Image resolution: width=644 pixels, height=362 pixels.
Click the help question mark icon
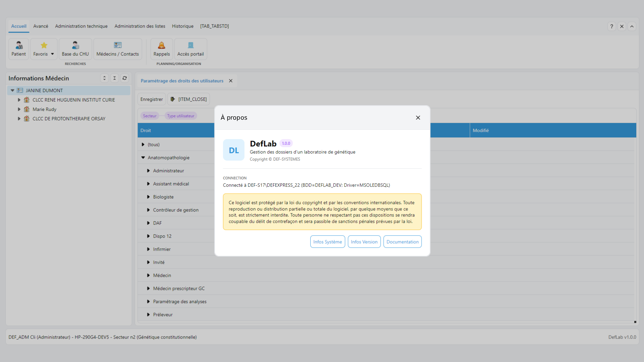click(612, 26)
